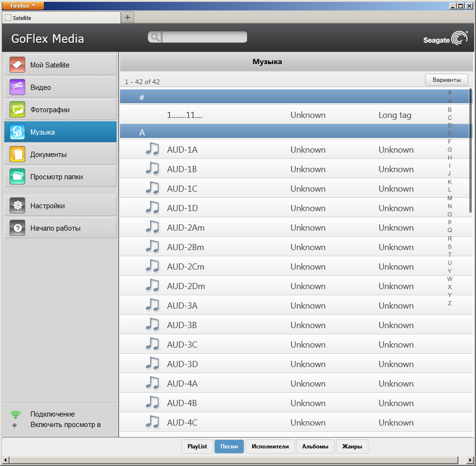
Task: Select the song titled 1........11....
Action: coord(185,115)
